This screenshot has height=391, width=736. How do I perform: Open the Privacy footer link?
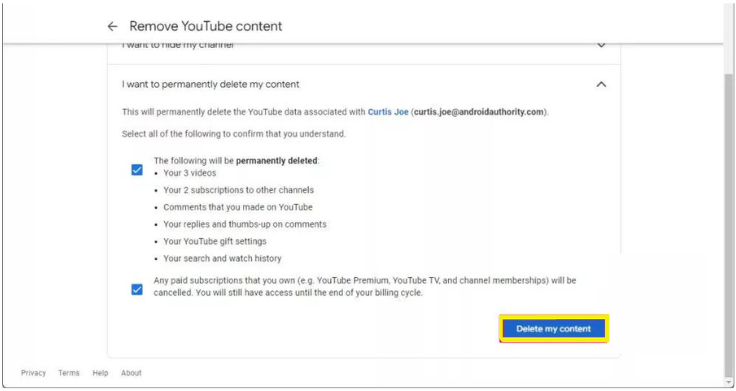33,373
